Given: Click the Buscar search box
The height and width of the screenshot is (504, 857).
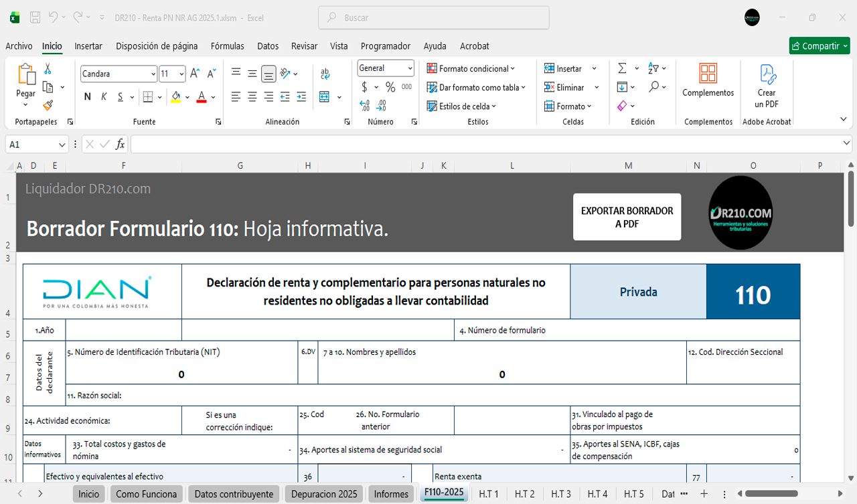Looking at the screenshot, I should coord(434,18).
